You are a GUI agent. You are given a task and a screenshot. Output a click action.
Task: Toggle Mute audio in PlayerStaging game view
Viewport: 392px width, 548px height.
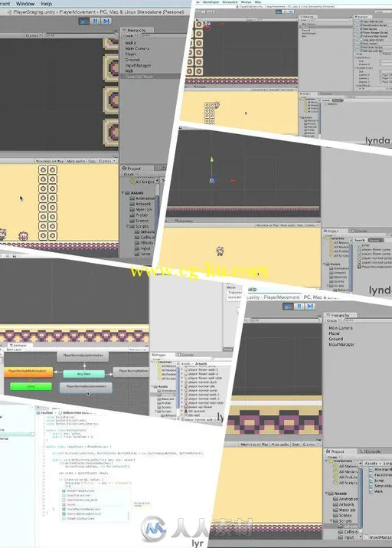click(76, 161)
